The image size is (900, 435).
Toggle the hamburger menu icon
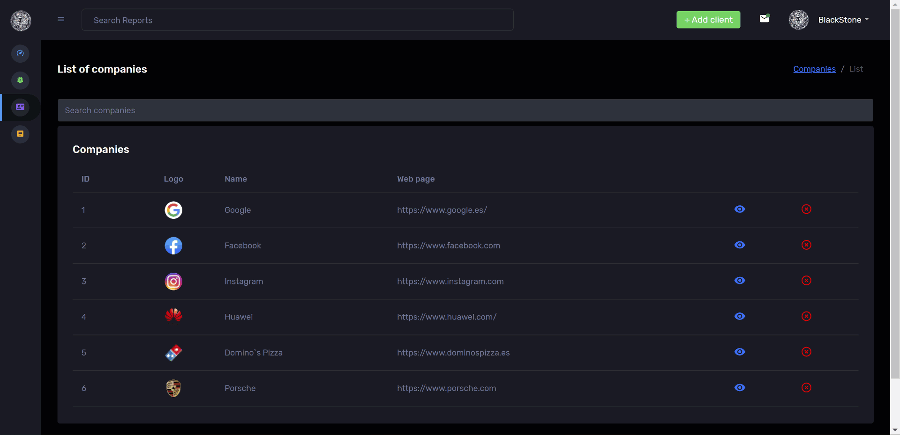61,19
